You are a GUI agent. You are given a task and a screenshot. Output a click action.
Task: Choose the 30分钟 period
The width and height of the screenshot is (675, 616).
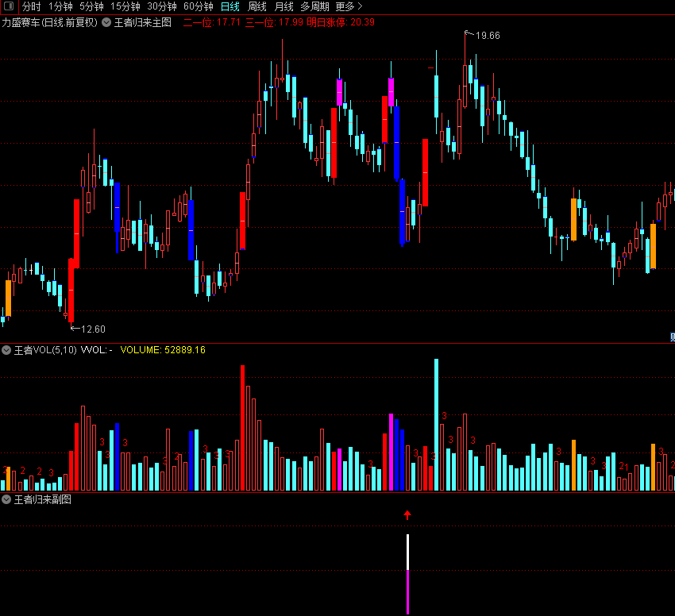click(x=161, y=6)
